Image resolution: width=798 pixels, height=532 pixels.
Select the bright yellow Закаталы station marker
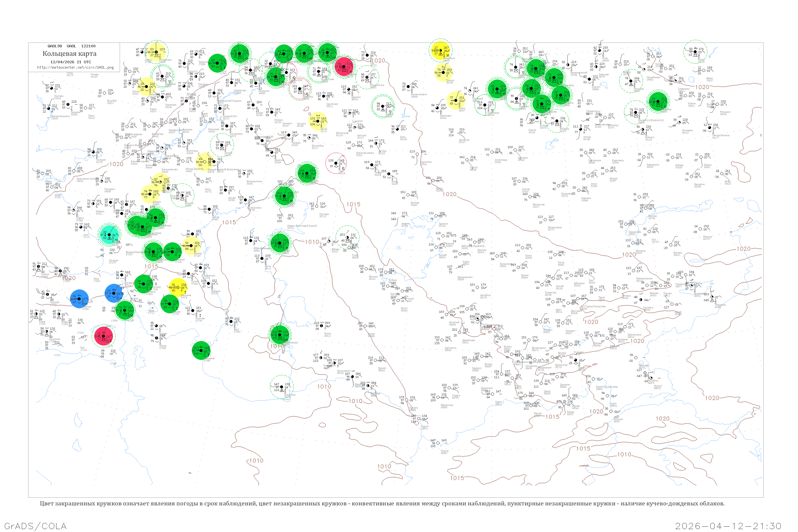coord(178,287)
